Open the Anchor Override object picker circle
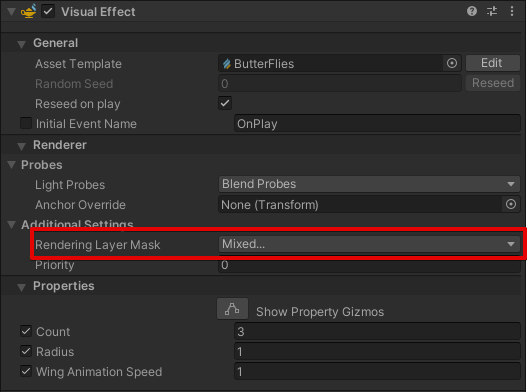Screen dimensions: 532x392 pyautogui.click(x=511, y=204)
